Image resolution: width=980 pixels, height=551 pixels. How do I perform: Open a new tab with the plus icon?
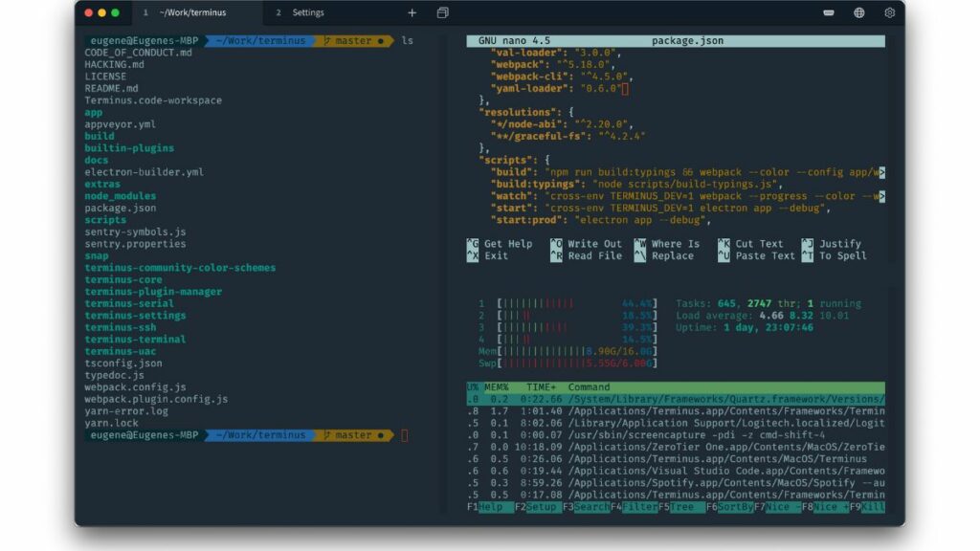coord(412,12)
